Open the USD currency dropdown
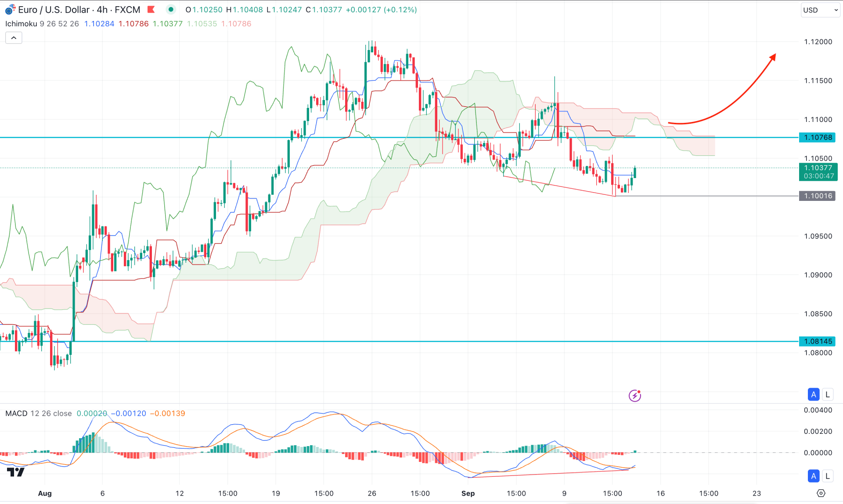 pos(820,10)
